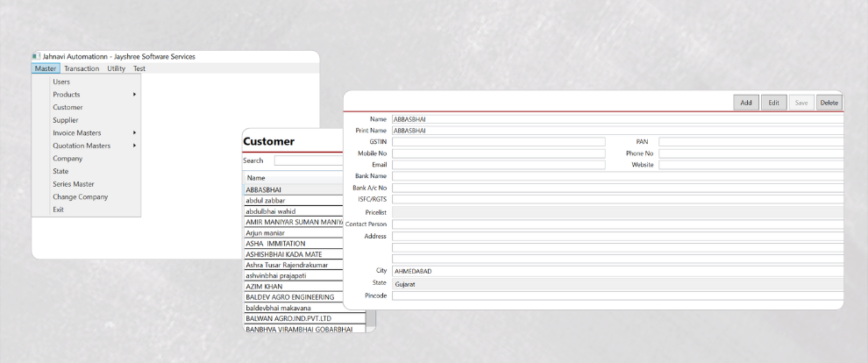Screen dimensions: 868x363
Task: Click the GSTIN input field
Action: click(x=498, y=142)
